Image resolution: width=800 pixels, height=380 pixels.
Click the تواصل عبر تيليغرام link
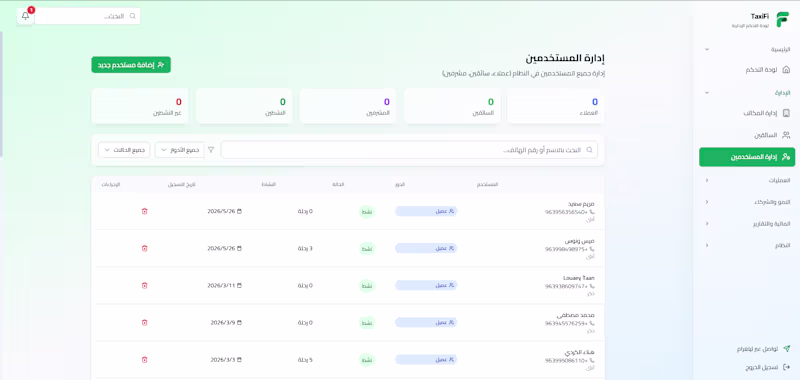[x=764, y=349]
